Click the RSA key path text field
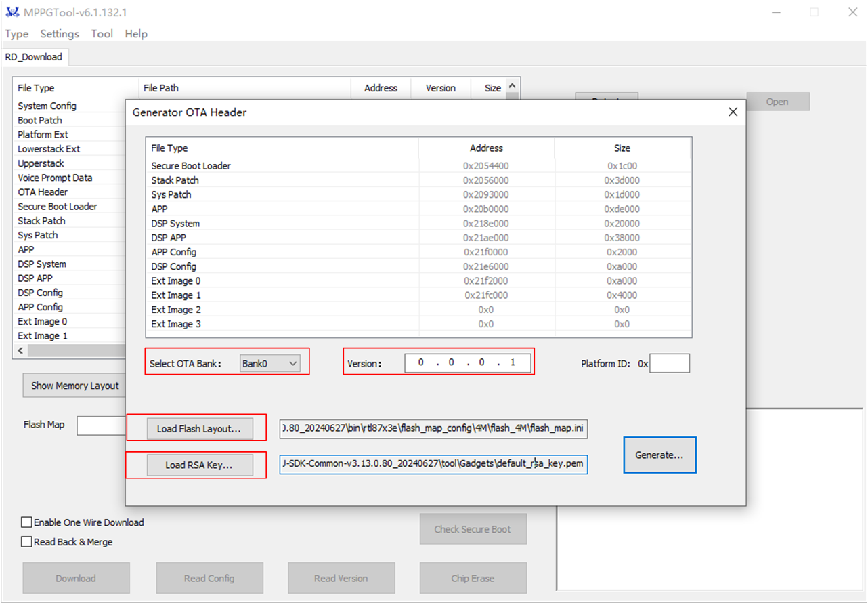868x603 pixels. pos(433,465)
